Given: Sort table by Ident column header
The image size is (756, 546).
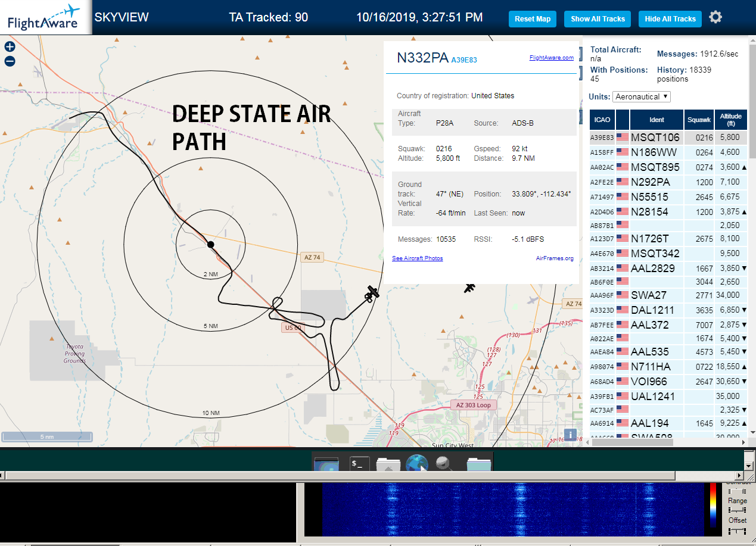Looking at the screenshot, I should [657, 120].
